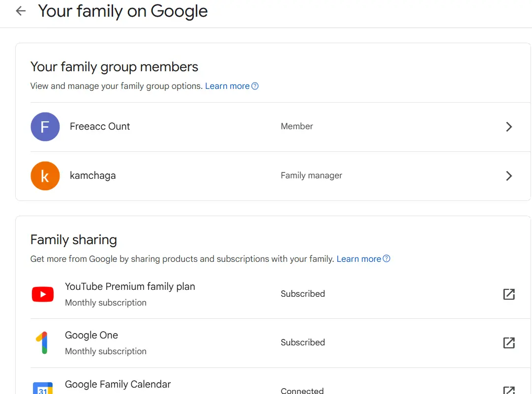The width and height of the screenshot is (532, 394).
Task: Click the YouTube Premium logo icon
Action: click(43, 294)
